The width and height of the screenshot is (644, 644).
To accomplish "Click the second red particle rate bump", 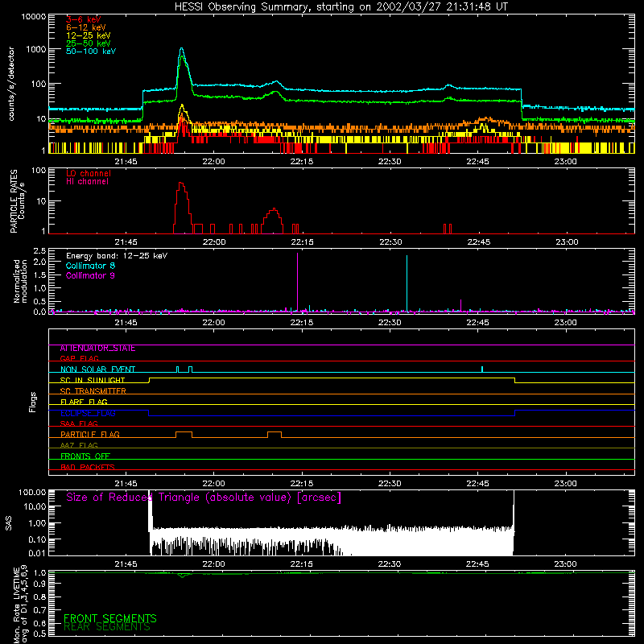I will click(273, 221).
